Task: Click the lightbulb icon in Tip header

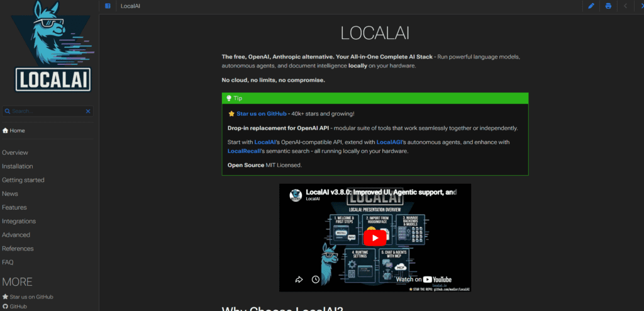Action: (229, 98)
